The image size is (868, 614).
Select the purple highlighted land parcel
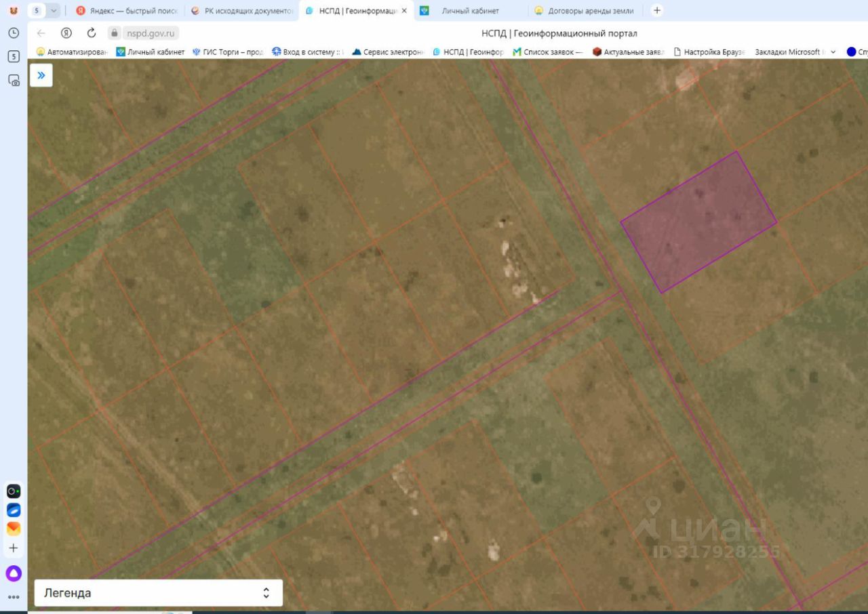(x=698, y=222)
